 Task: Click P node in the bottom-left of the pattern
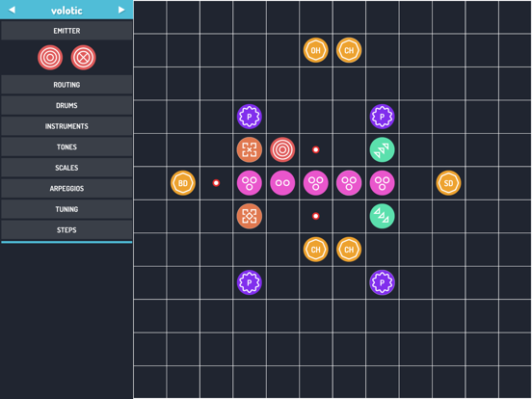pyautogui.click(x=250, y=282)
